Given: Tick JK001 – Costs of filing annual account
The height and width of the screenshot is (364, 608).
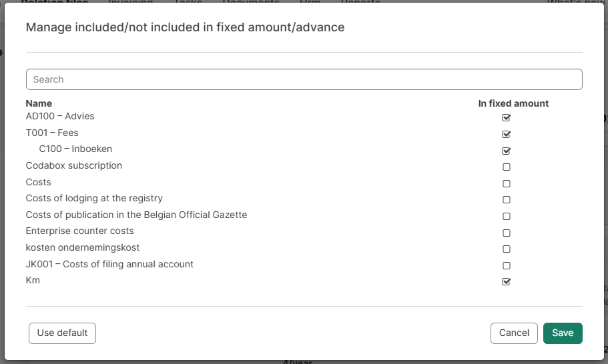Looking at the screenshot, I should 507,266.
